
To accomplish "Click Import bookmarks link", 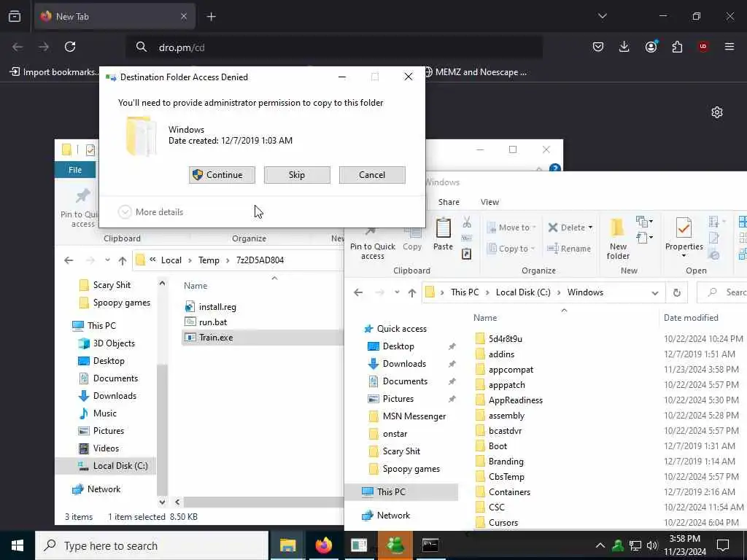I will pos(54,72).
